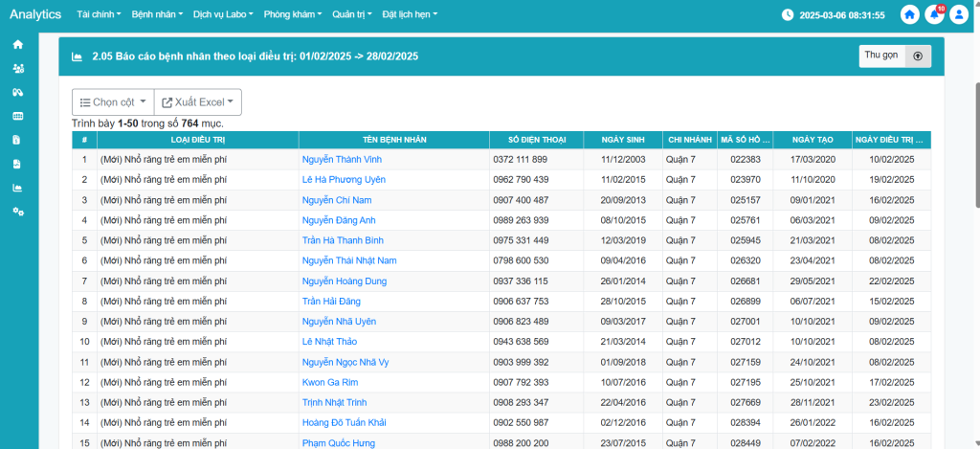
Task: Collapse panel using the up-arrow circle icon
Action: click(918, 56)
